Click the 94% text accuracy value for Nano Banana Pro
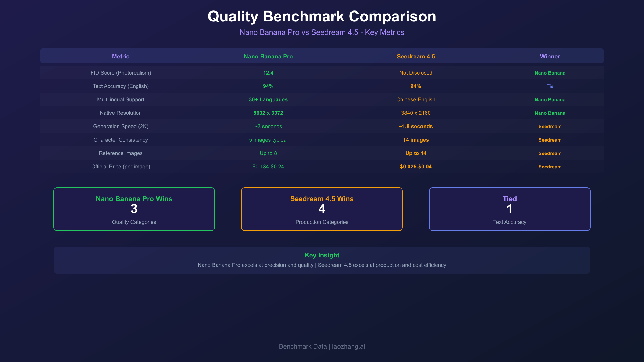644x362 pixels. (x=268, y=86)
